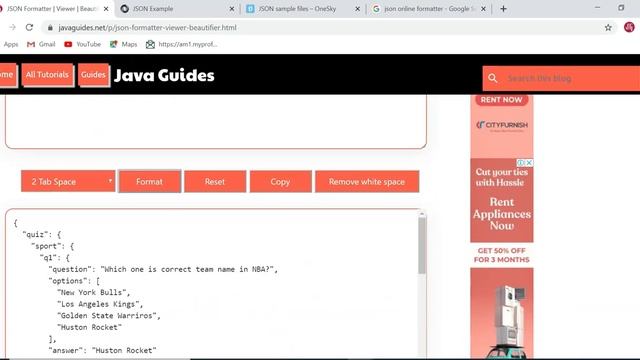Minimize the Chrome window
Viewport: 640px width, 360px height.
pyautogui.click(x=598, y=8)
